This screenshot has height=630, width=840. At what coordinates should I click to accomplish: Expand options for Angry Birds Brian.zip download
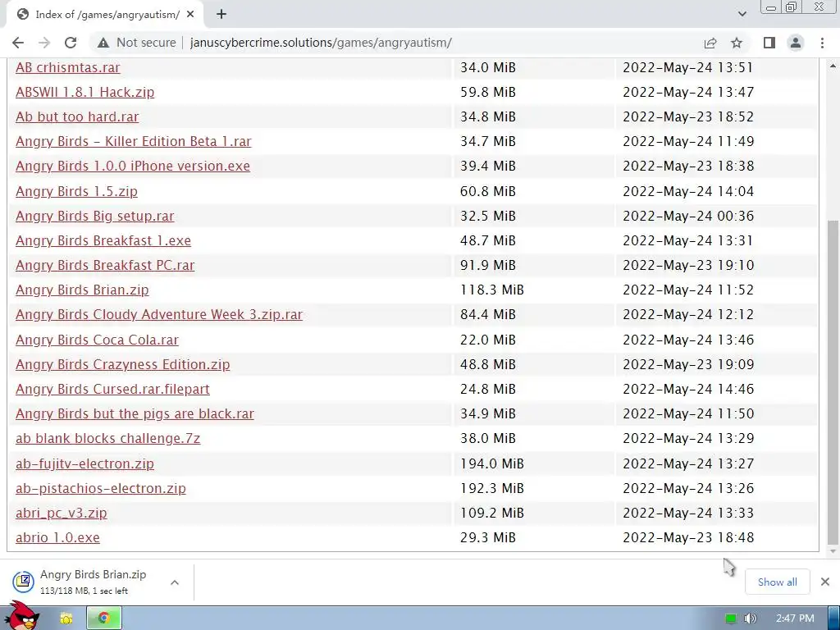[175, 582]
